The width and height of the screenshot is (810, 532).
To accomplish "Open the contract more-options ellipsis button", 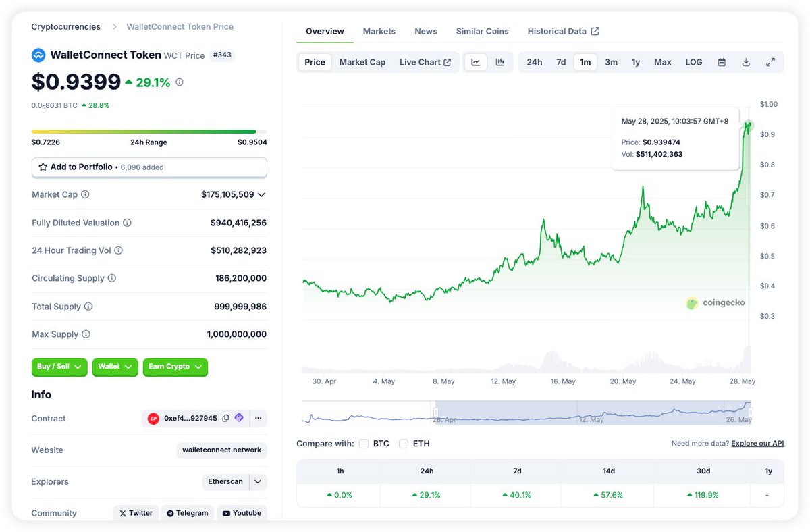I will pos(258,419).
